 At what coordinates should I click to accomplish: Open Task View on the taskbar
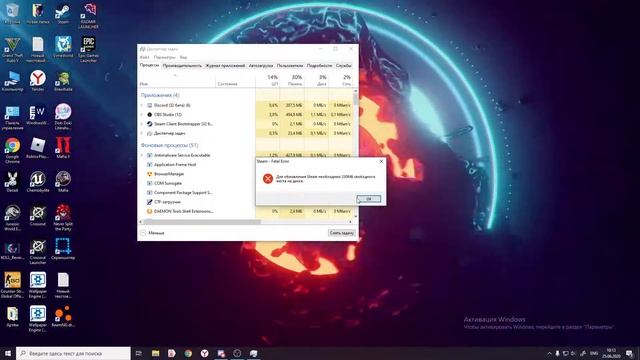point(138,353)
